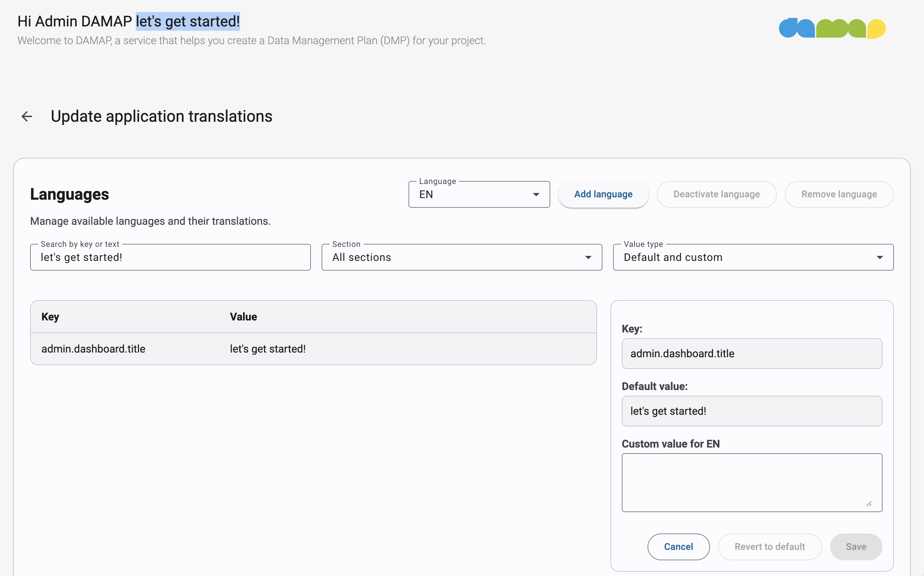
Task: Click the Cancel button in the edit panel
Action: tap(678, 547)
